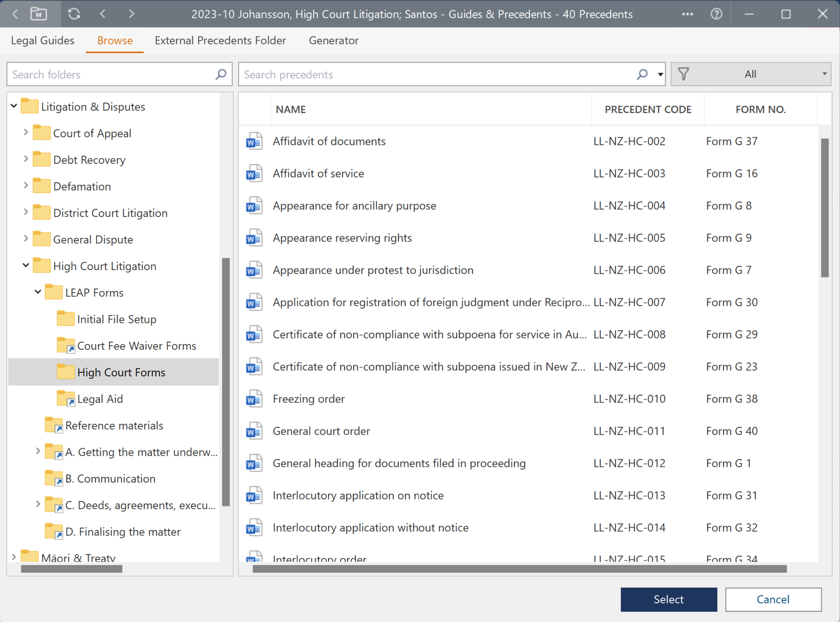The height and width of the screenshot is (622, 840).
Task: Click precedent code LL-NZ-HC-008
Action: (x=629, y=334)
